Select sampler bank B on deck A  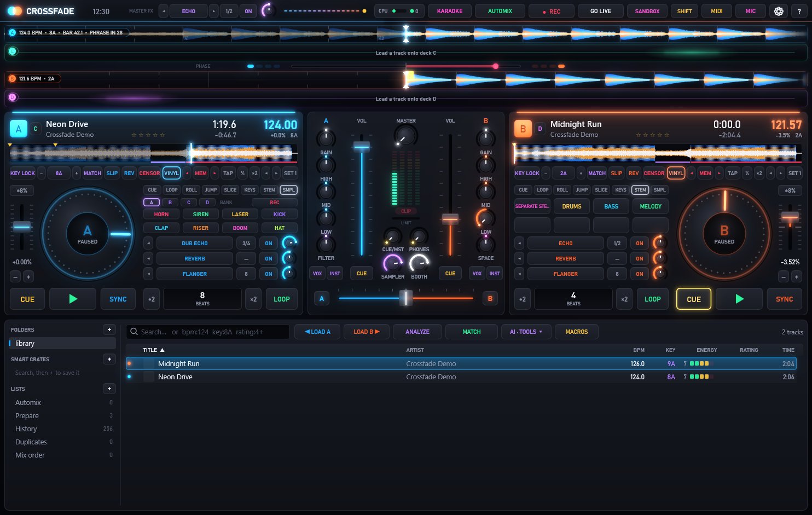coord(170,202)
